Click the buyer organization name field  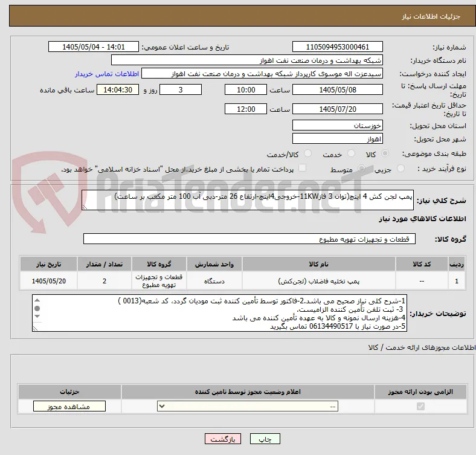coord(247,60)
